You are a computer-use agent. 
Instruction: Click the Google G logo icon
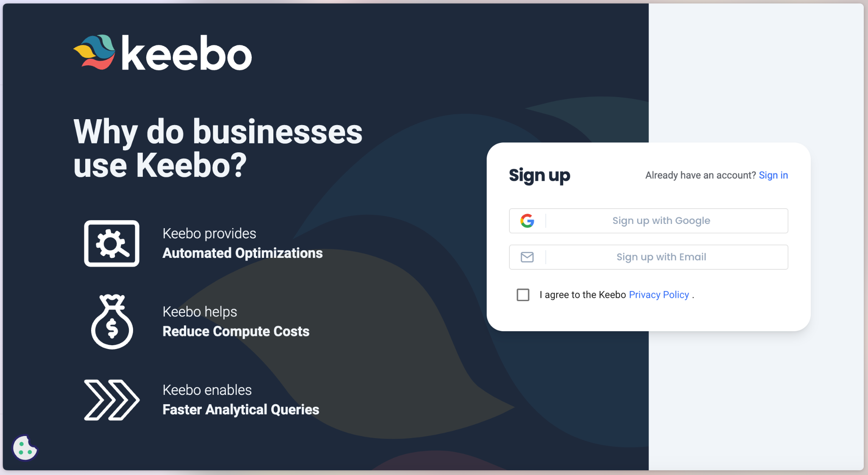(x=527, y=221)
